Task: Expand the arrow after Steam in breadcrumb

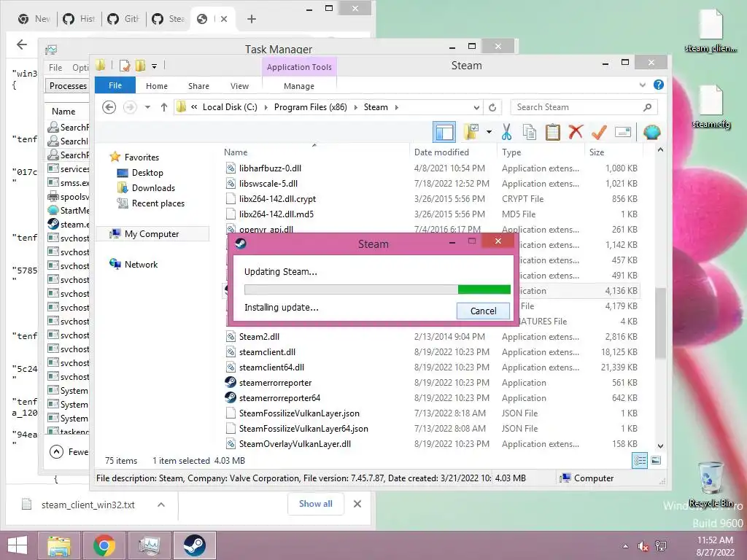Action: click(396, 107)
